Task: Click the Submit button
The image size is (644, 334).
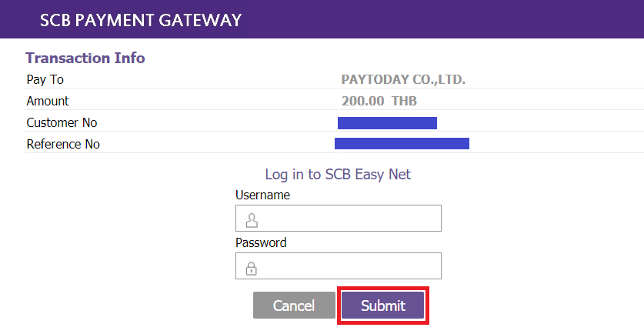Action: tap(383, 306)
